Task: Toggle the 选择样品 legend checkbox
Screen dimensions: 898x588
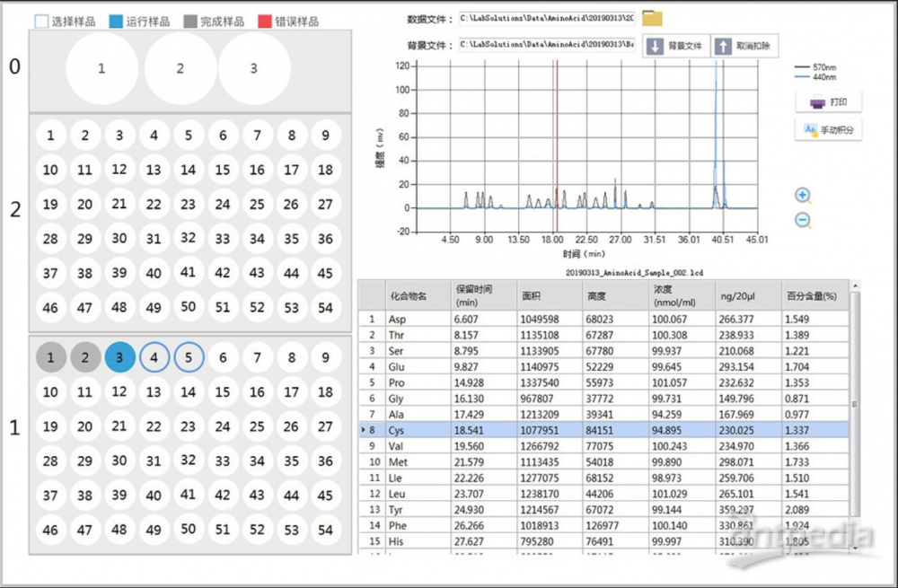Action: pyautogui.click(x=41, y=21)
